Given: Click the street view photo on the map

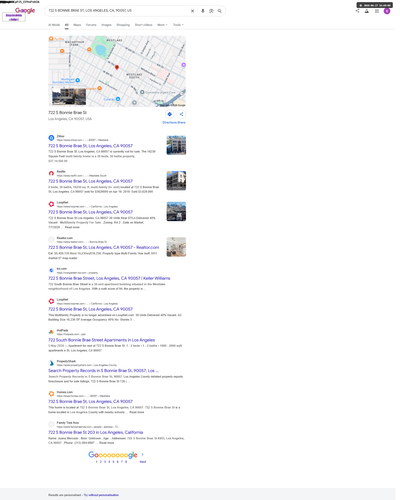Looking at the screenshot, I should [69, 96].
